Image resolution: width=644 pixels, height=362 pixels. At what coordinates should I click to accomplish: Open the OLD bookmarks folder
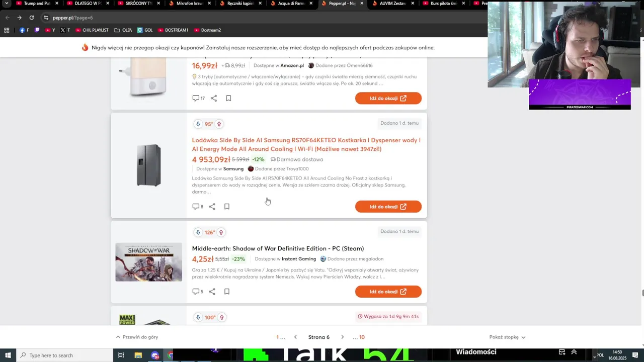123,30
